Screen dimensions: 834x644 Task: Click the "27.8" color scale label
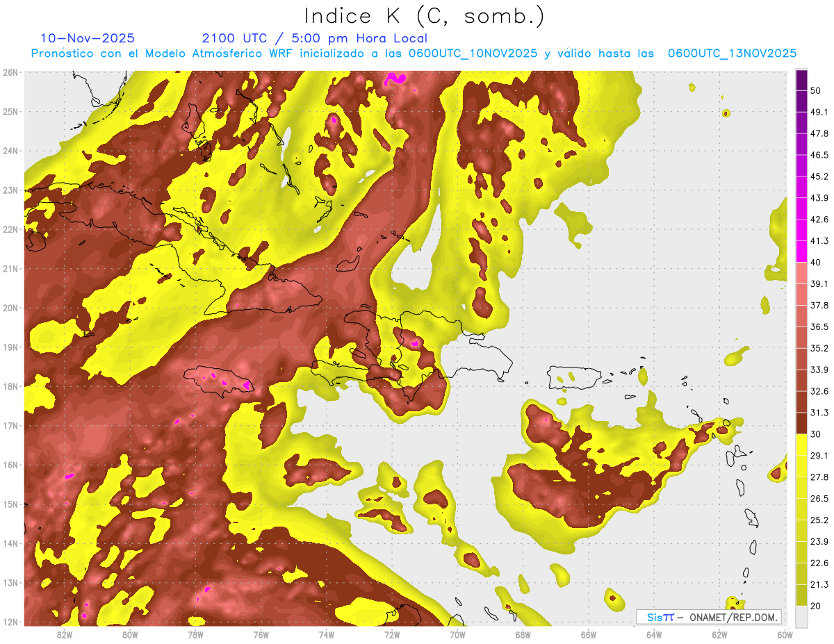click(819, 477)
